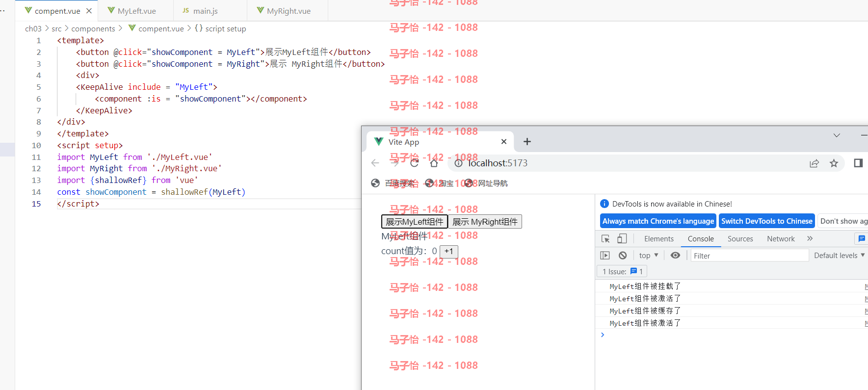Reload the localhost page
This screenshot has height=390, width=868.
[415, 163]
